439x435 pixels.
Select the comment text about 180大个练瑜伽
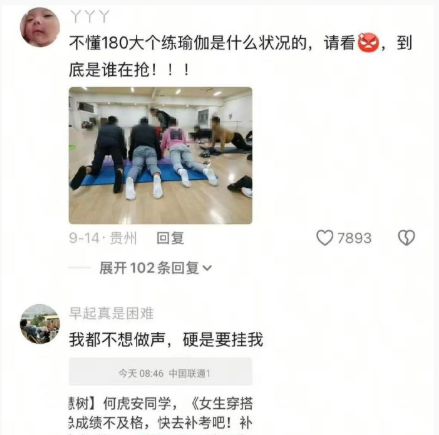241,56
